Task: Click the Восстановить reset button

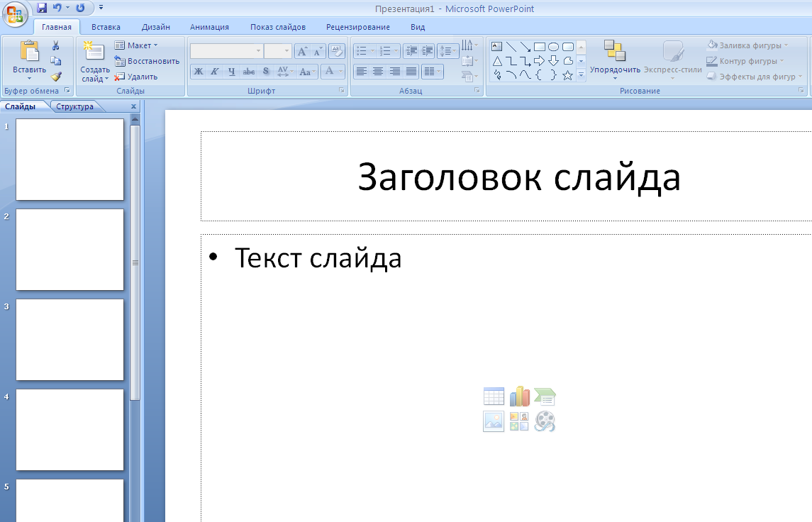Action: pyautogui.click(x=147, y=61)
